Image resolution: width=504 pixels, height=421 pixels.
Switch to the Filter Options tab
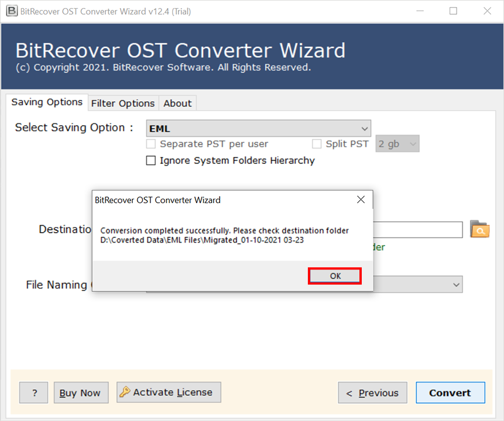point(123,103)
